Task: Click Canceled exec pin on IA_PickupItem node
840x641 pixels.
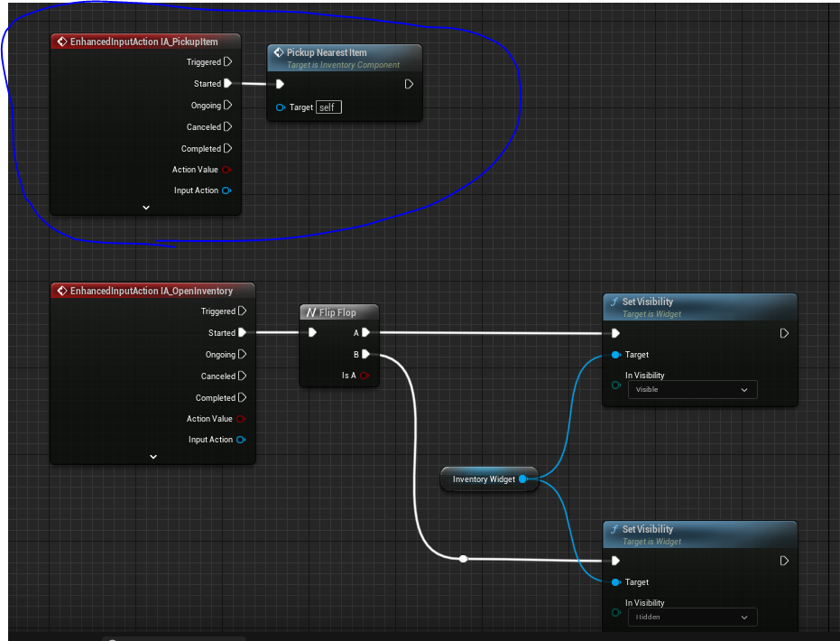Action: tap(227, 126)
